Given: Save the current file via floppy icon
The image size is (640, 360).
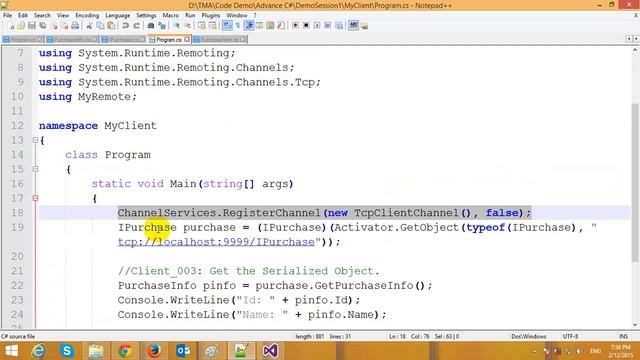Looking at the screenshot, I should click(x=31, y=26).
